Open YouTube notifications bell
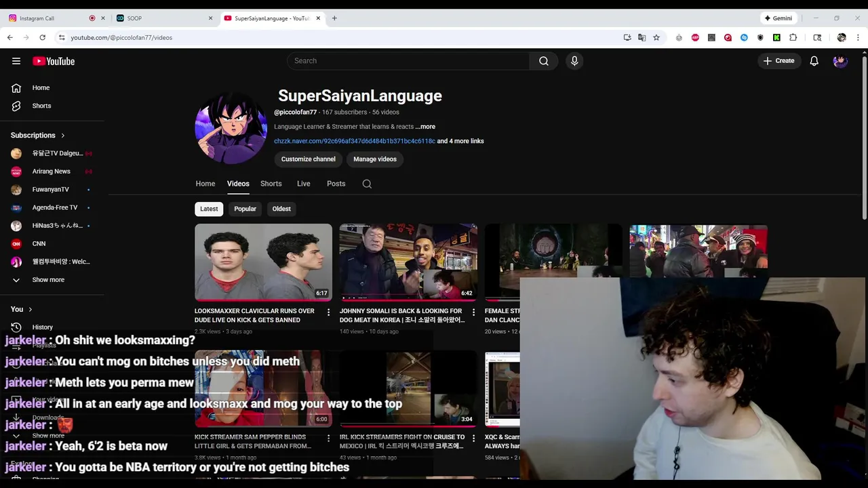This screenshot has width=868, height=488. tap(814, 61)
